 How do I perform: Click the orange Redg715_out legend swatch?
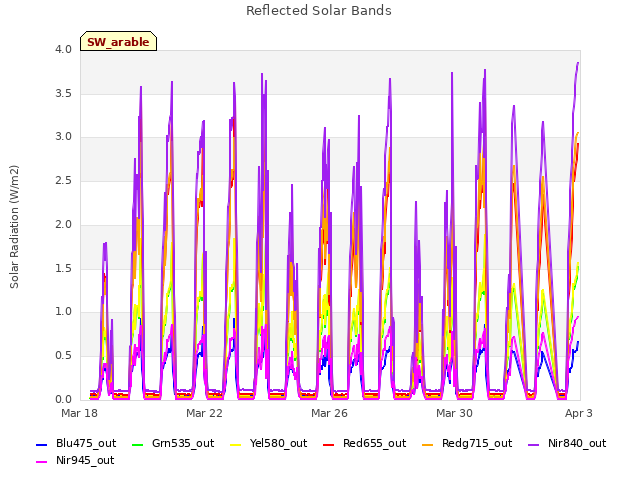427,444
